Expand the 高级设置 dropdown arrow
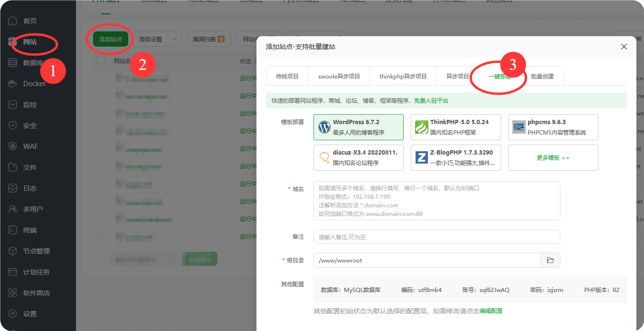644x331 pixels. pyautogui.click(x=175, y=39)
